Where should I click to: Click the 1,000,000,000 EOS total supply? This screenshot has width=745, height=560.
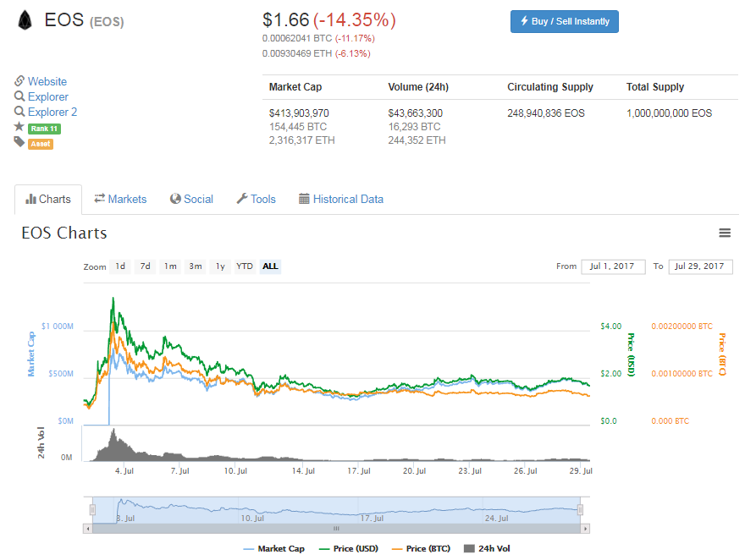(669, 113)
